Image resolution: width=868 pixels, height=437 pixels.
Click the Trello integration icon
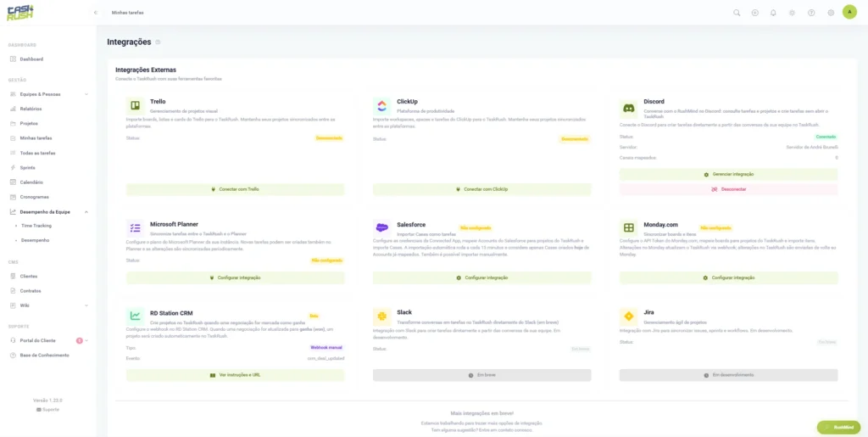pyautogui.click(x=135, y=105)
